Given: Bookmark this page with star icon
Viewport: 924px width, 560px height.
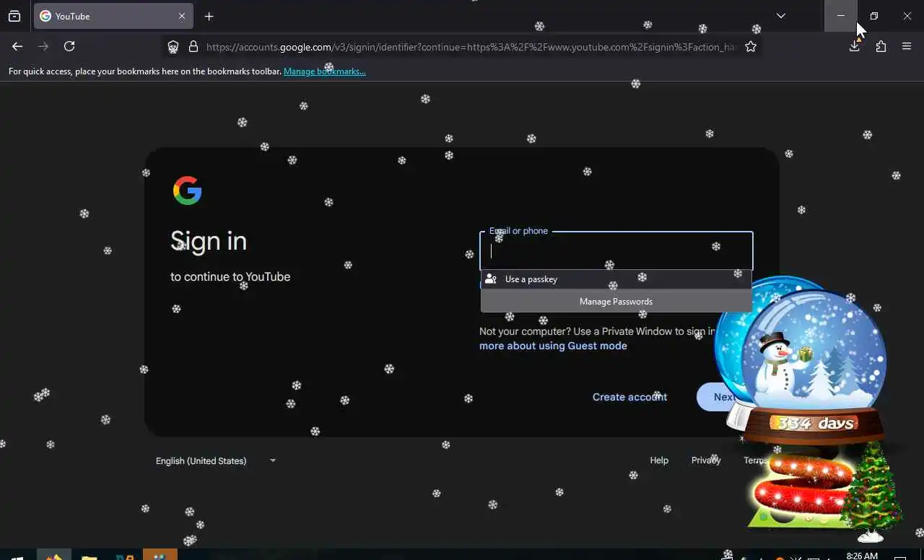Looking at the screenshot, I should point(751,47).
